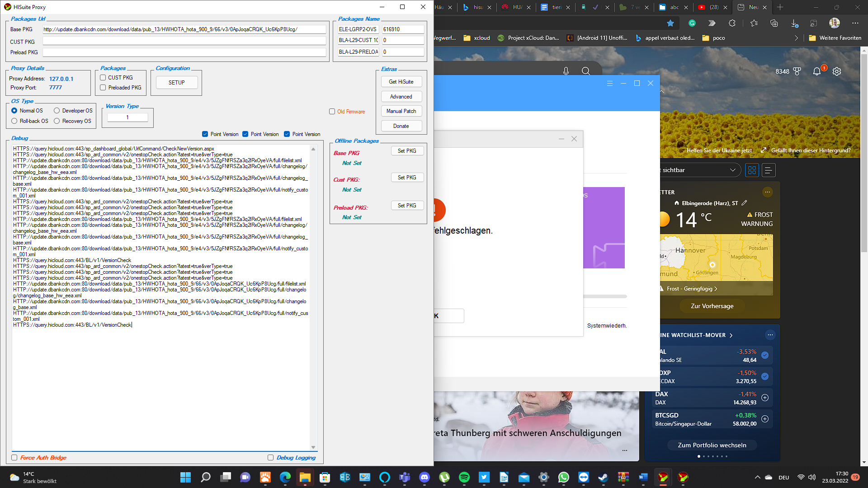The image size is (868, 488).
Task: Click the blue favorite star in address bar
Action: click(670, 23)
